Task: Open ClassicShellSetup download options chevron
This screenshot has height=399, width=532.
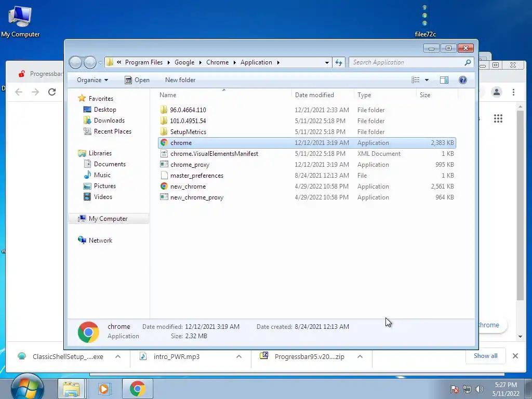Action: click(118, 356)
